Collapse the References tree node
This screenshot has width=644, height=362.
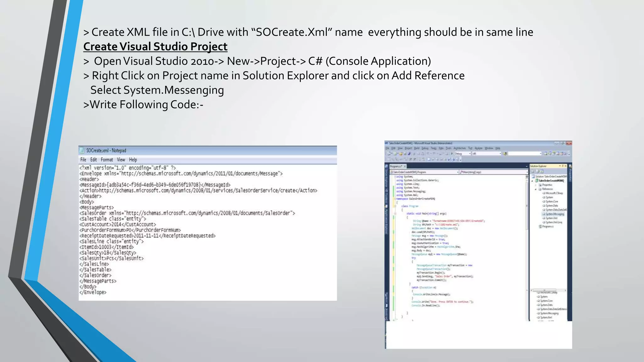click(536, 189)
